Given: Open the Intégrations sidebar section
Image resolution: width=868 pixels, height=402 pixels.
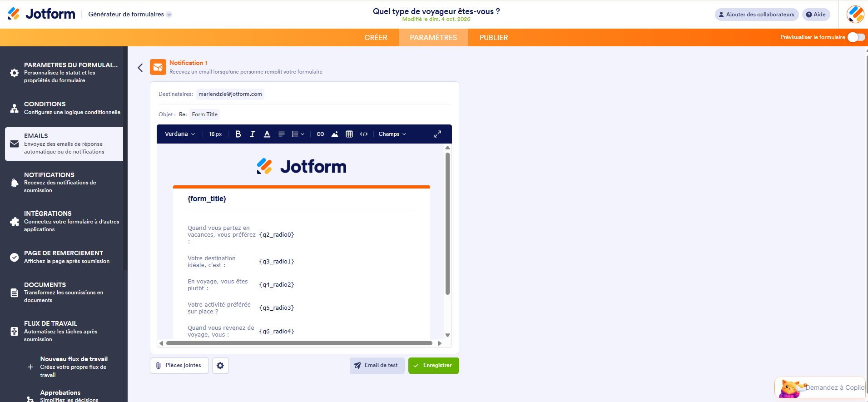Looking at the screenshot, I should [64, 221].
